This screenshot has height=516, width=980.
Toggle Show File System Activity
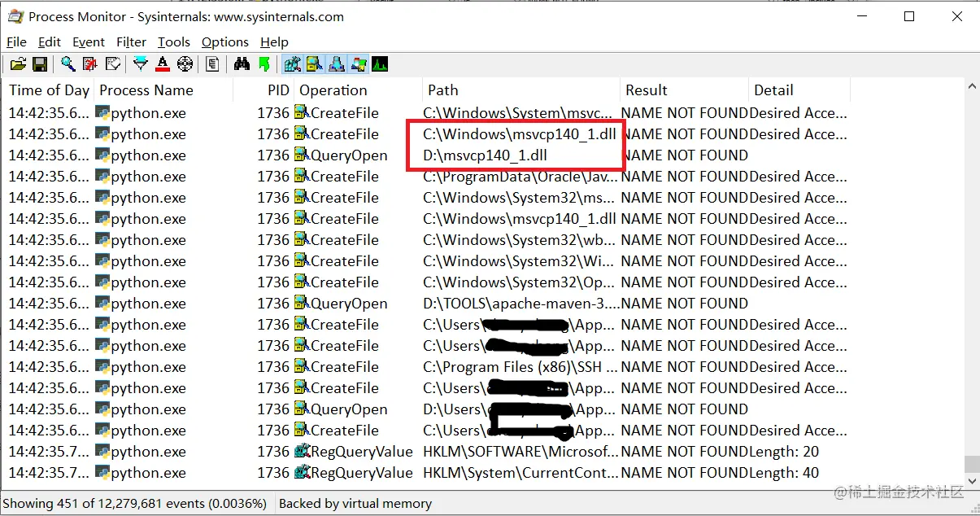315,63
